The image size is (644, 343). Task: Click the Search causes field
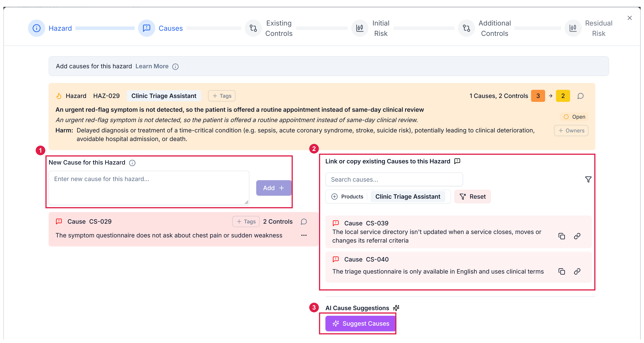(394, 179)
